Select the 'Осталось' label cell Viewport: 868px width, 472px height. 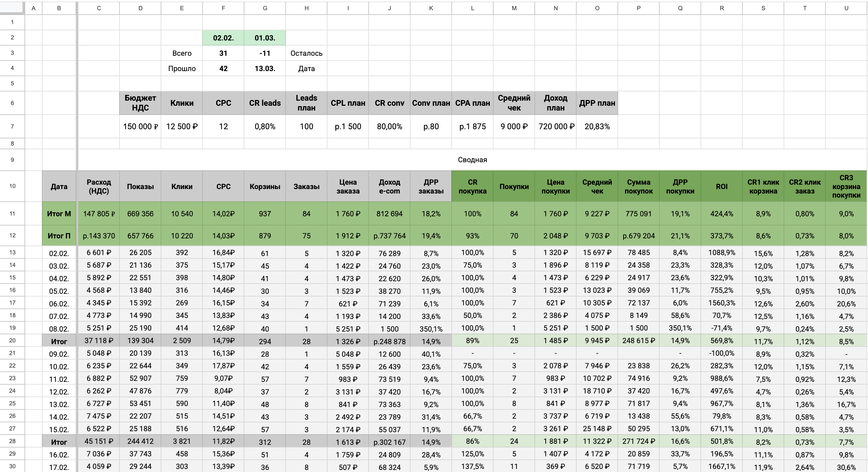click(x=306, y=53)
